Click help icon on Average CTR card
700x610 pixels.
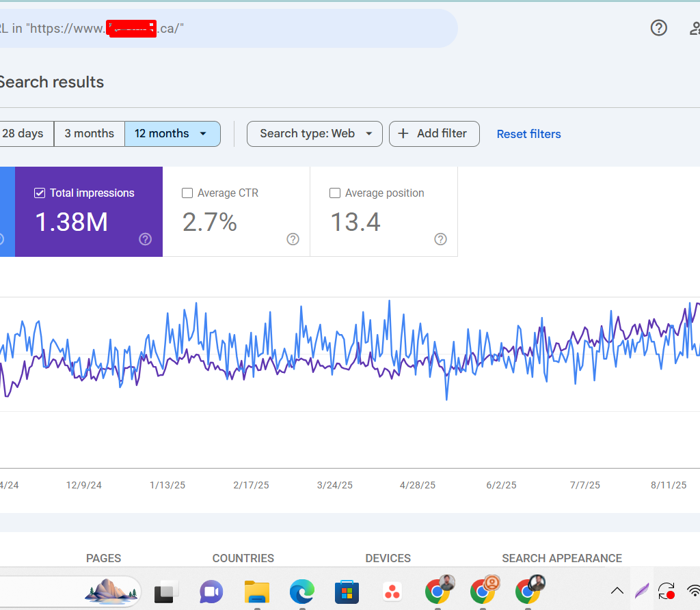point(293,239)
